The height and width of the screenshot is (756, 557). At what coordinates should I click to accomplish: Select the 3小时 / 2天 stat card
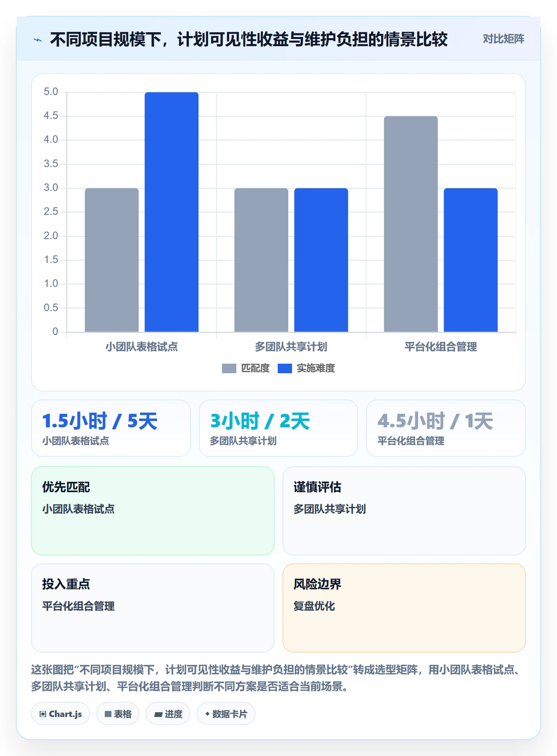(x=278, y=428)
